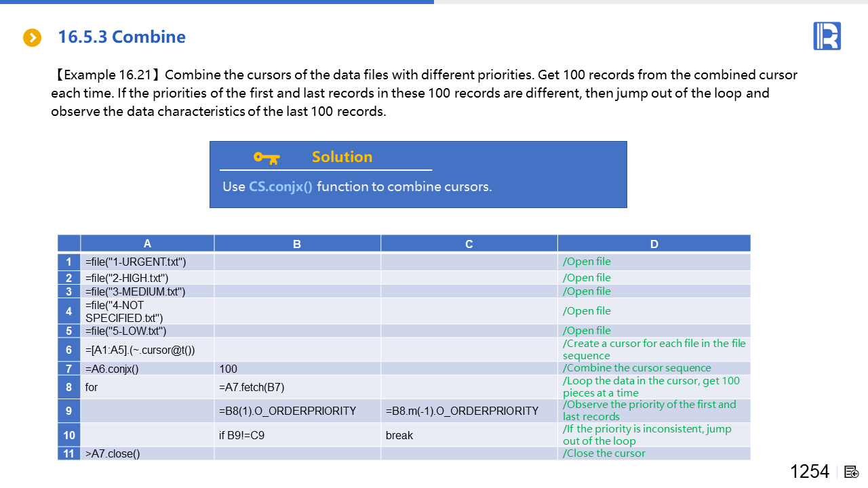Select row 11 header in table
This screenshot has width=868, height=488.
tap(69, 453)
